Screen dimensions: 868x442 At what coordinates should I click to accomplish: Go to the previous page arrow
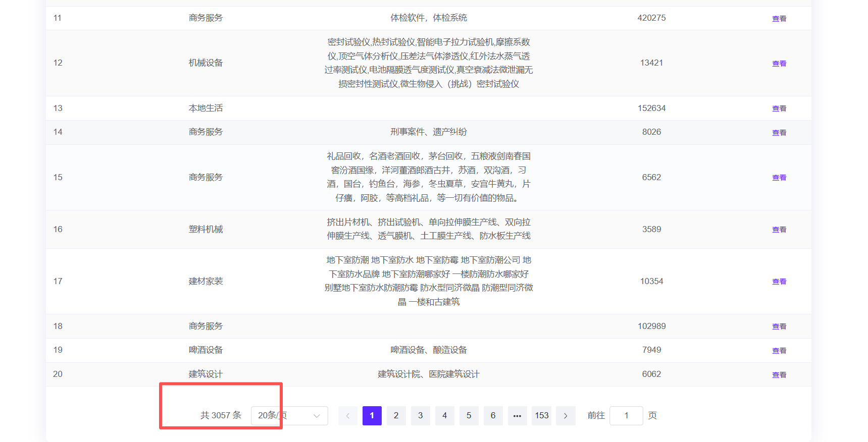point(348,416)
